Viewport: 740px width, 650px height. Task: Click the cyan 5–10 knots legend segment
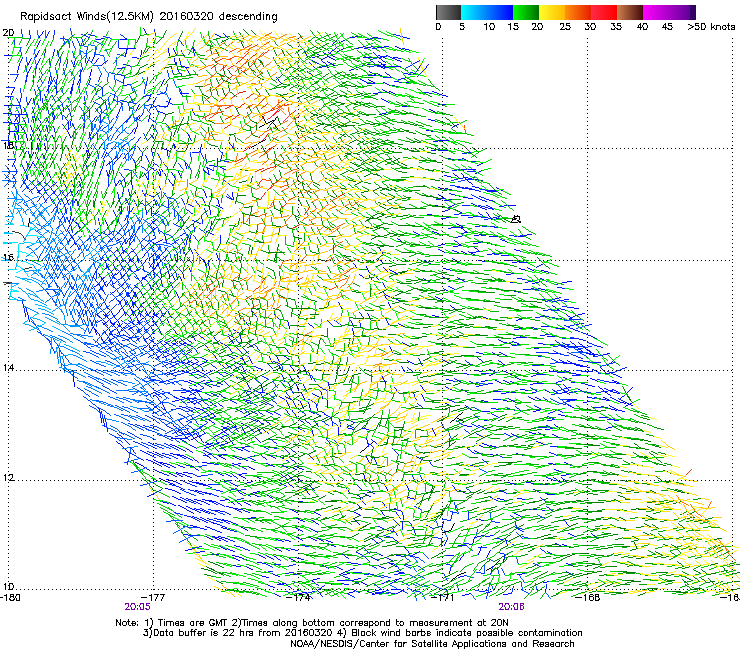coord(474,12)
